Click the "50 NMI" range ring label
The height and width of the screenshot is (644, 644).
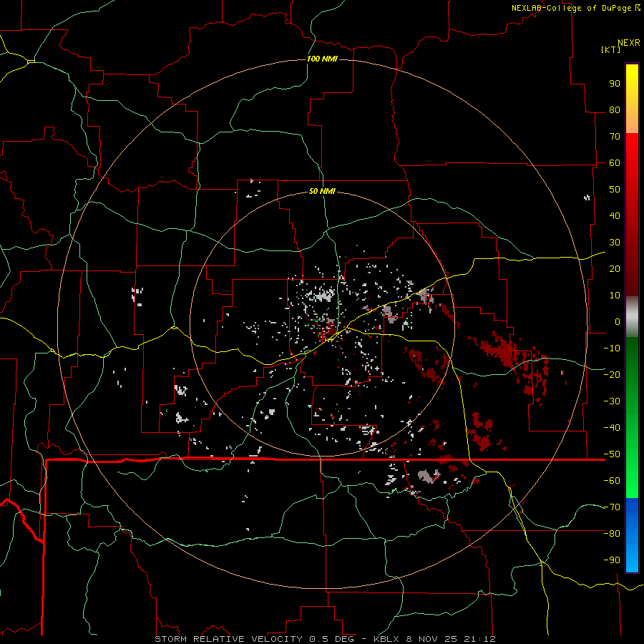tap(323, 191)
